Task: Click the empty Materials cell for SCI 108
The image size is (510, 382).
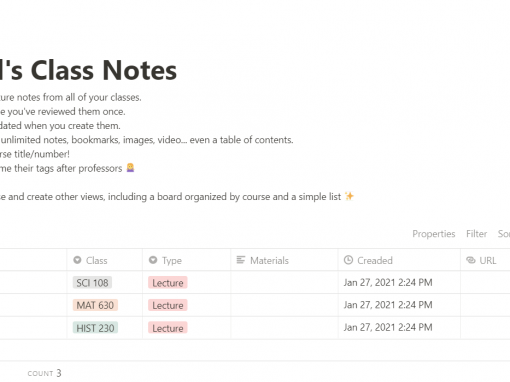Action: [284, 283]
